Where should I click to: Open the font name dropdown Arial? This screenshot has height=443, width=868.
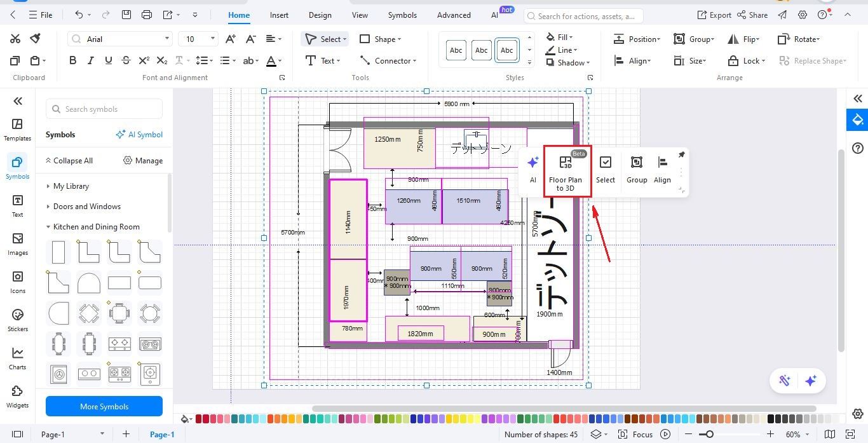click(120, 39)
